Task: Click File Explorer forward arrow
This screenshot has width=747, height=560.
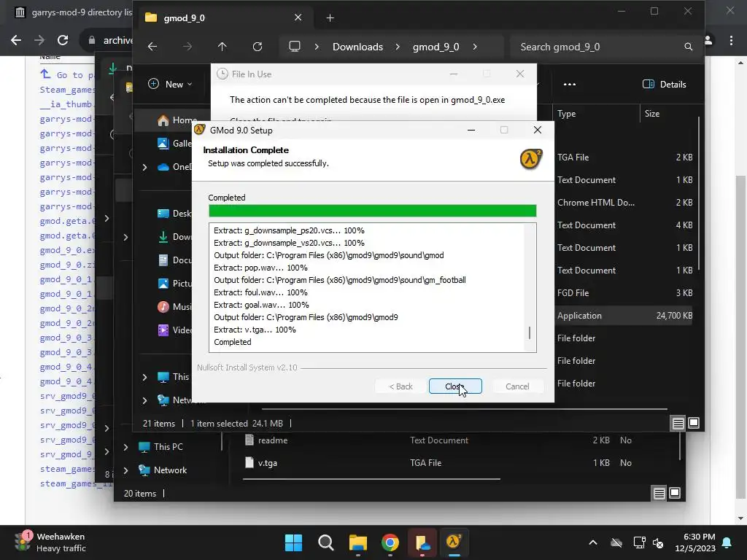Action: click(187, 47)
